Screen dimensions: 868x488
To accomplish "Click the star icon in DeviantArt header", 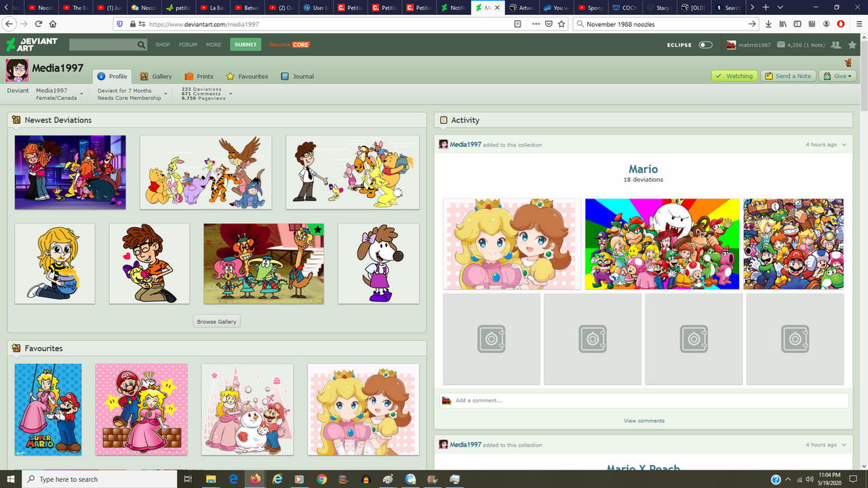I will coord(852,45).
